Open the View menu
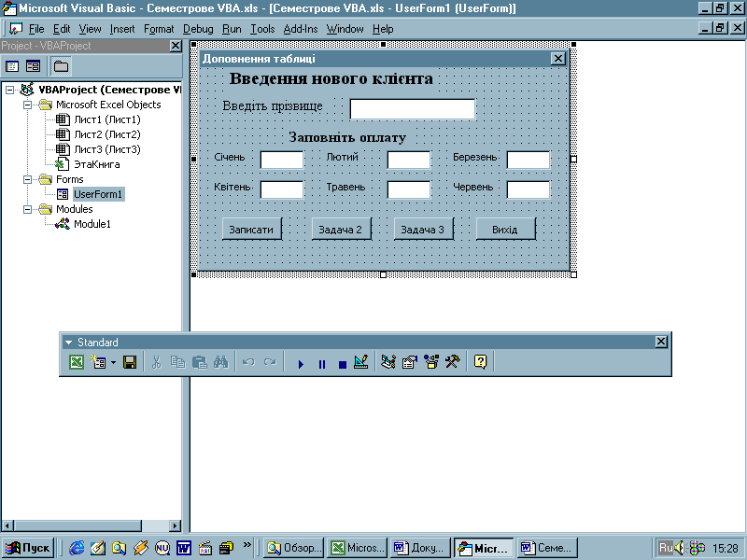This screenshot has width=747, height=560. (x=90, y=29)
